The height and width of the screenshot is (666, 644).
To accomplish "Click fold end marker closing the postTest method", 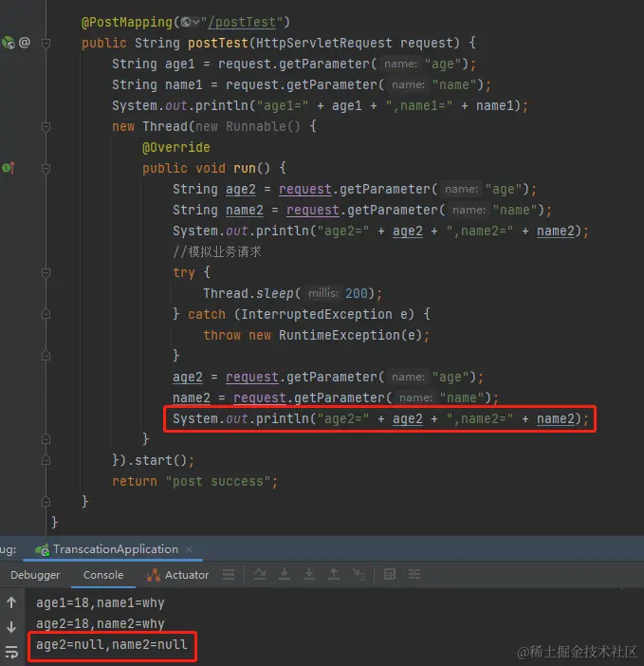I will (46, 502).
